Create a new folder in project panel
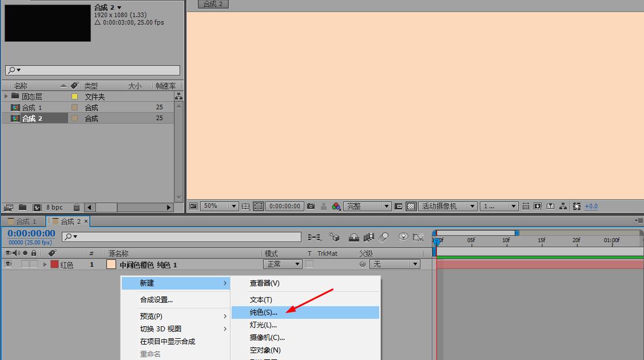The width and height of the screenshot is (644, 360). (x=22, y=207)
